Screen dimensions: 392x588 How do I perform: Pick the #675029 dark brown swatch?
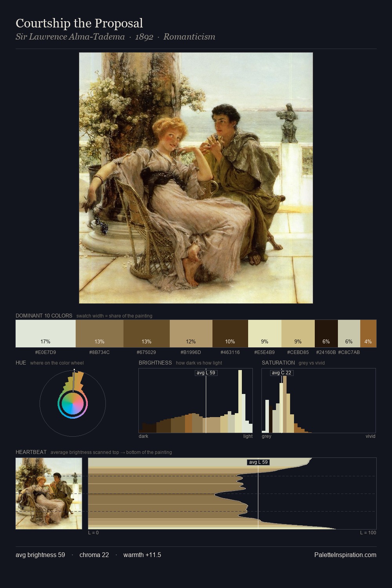(147, 334)
